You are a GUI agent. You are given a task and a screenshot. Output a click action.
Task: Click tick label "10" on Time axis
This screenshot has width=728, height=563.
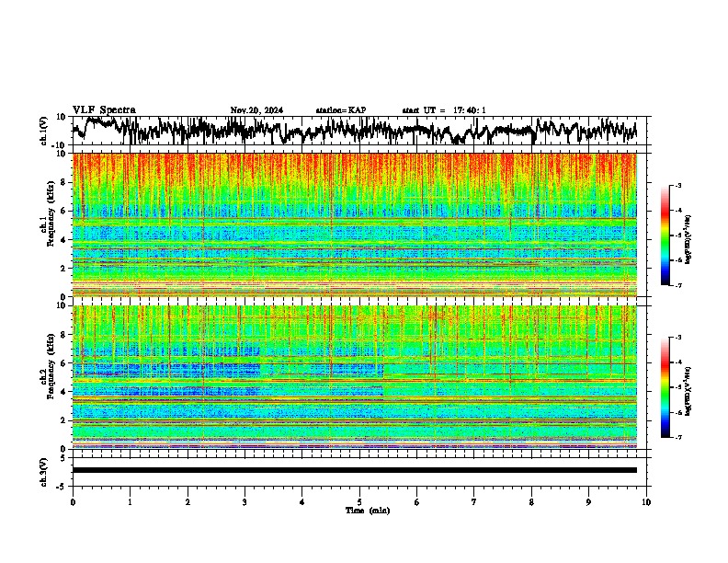(x=646, y=502)
